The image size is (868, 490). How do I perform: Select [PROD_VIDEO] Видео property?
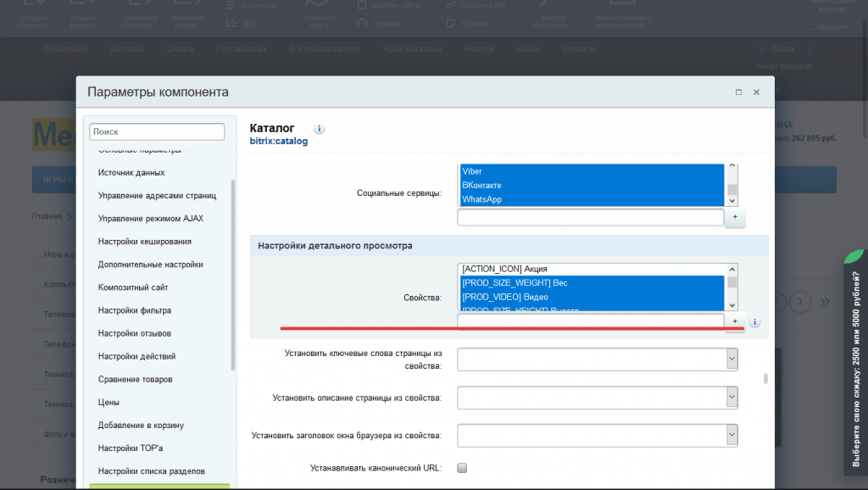pos(592,297)
